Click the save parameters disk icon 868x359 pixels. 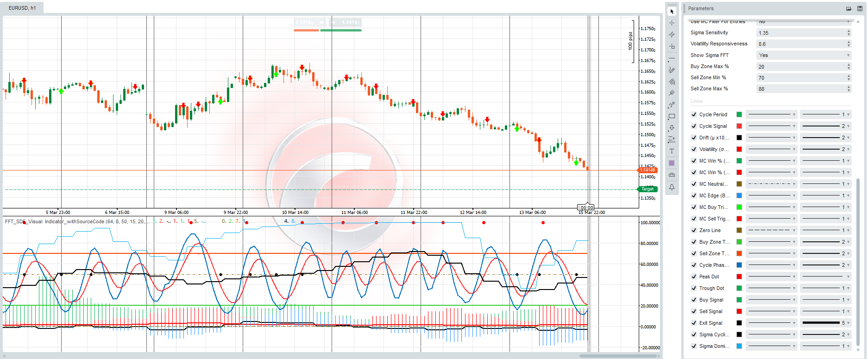tap(860, 8)
